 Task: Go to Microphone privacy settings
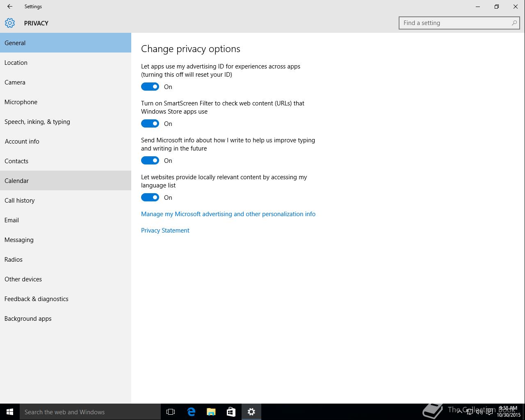(66, 102)
